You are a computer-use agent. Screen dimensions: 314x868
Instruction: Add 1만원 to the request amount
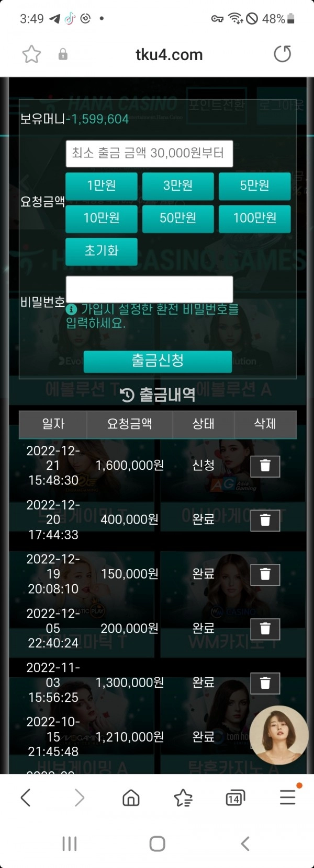tap(102, 186)
